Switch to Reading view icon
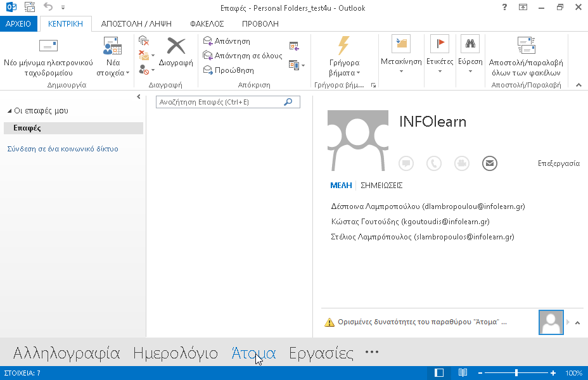The image size is (588, 380). click(463, 373)
